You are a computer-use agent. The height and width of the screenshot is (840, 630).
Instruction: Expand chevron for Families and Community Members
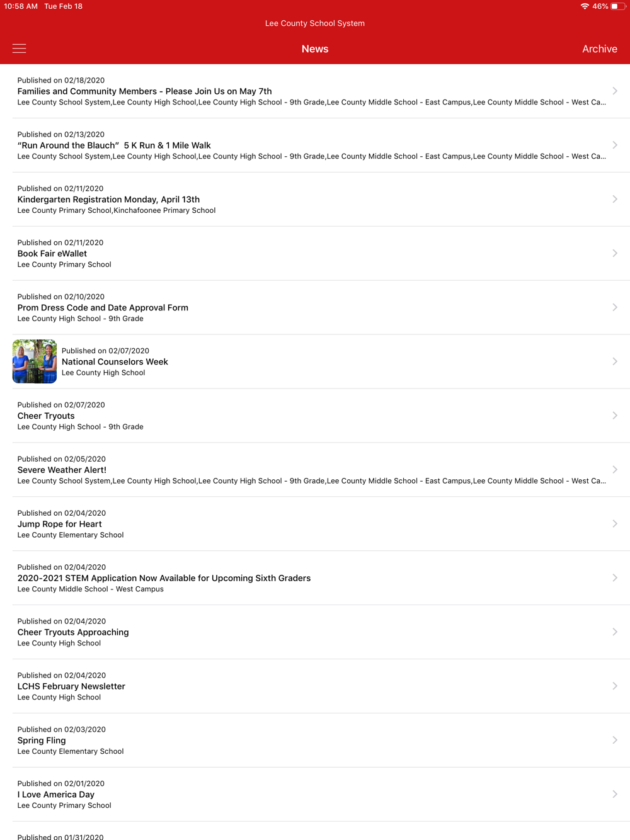(x=615, y=91)
